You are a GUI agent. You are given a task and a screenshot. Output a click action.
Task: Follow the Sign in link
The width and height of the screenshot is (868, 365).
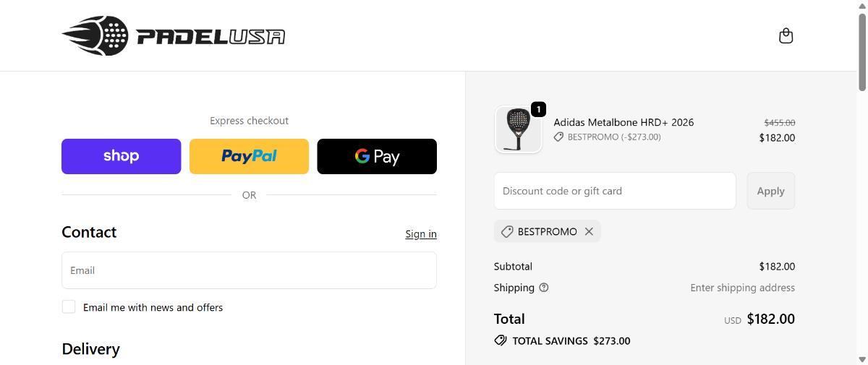(421, 234)
